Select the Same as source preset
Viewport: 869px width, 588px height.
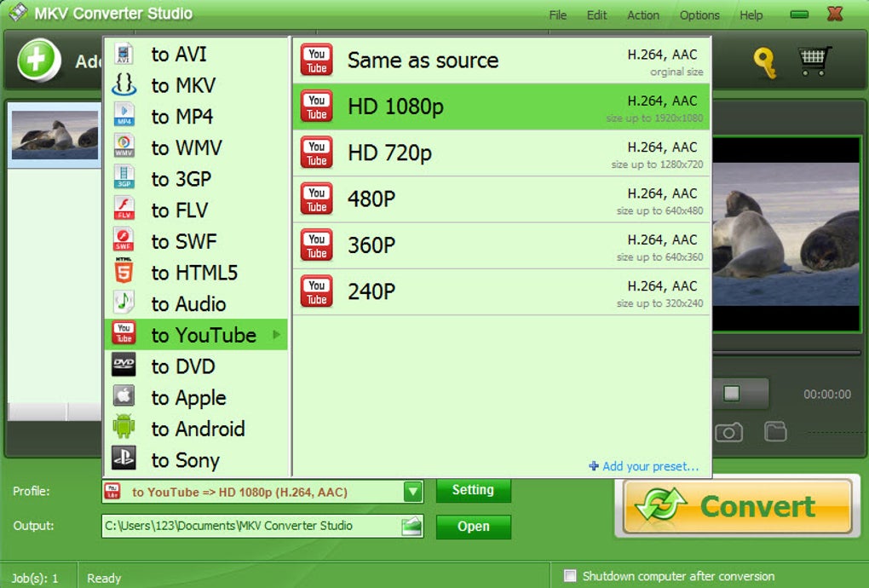tap(501, 61)
